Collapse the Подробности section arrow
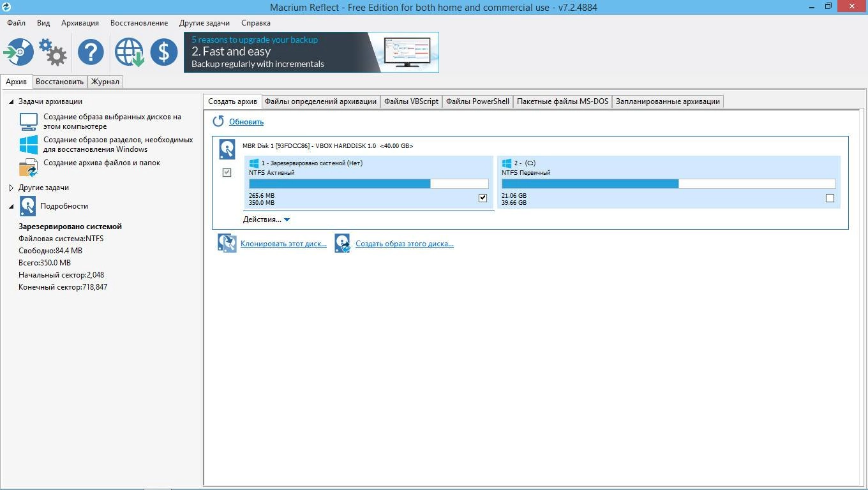Viewport: 868px width, 490px height. [11, 206]
